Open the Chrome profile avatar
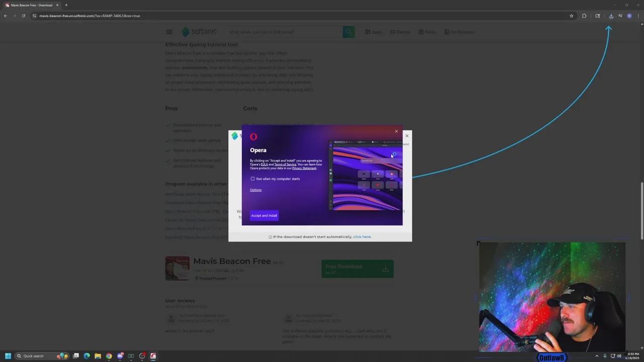The image size is (644, 362). point(629,16)
